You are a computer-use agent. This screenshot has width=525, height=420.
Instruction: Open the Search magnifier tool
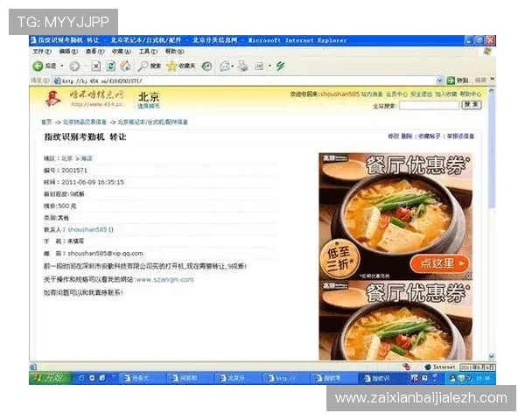pyautogui.click(x=143, y=66)
